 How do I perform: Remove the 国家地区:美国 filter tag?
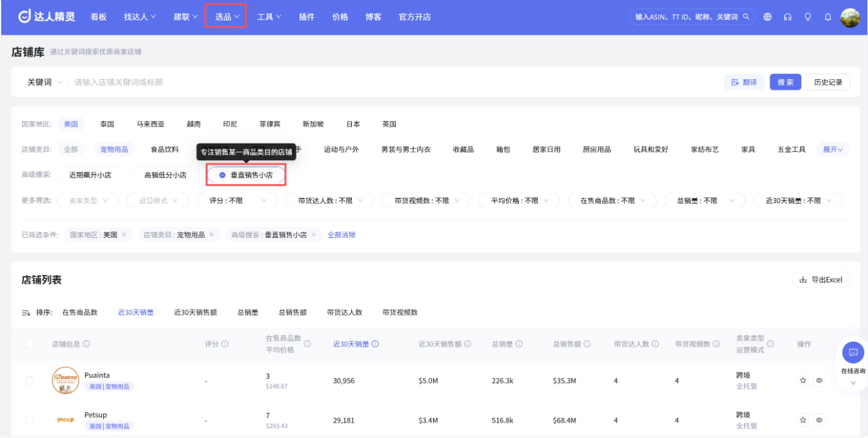123,235
